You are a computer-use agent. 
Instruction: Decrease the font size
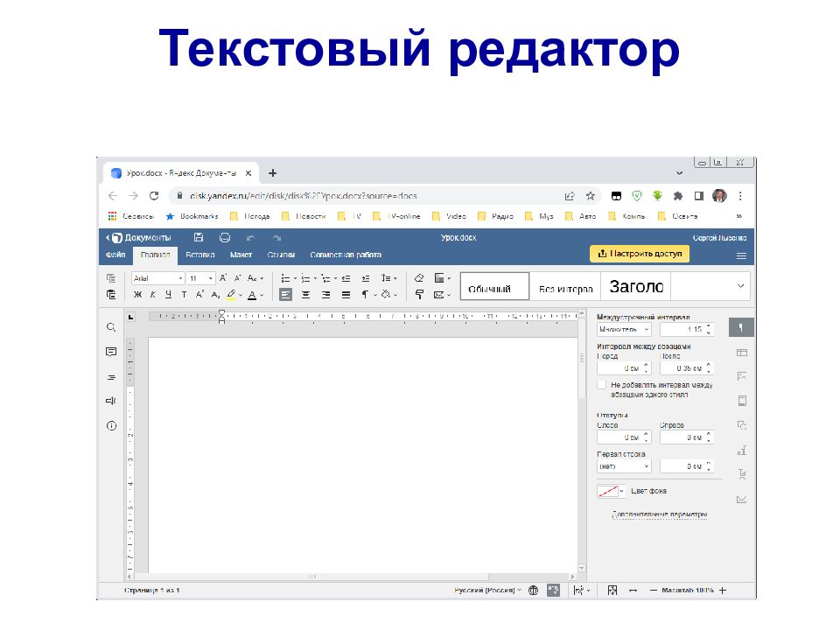(x=237, y=278)
